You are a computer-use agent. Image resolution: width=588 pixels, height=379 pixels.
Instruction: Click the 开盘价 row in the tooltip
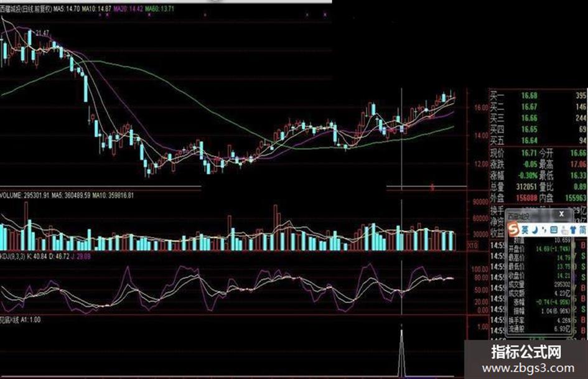click(539, 249)
